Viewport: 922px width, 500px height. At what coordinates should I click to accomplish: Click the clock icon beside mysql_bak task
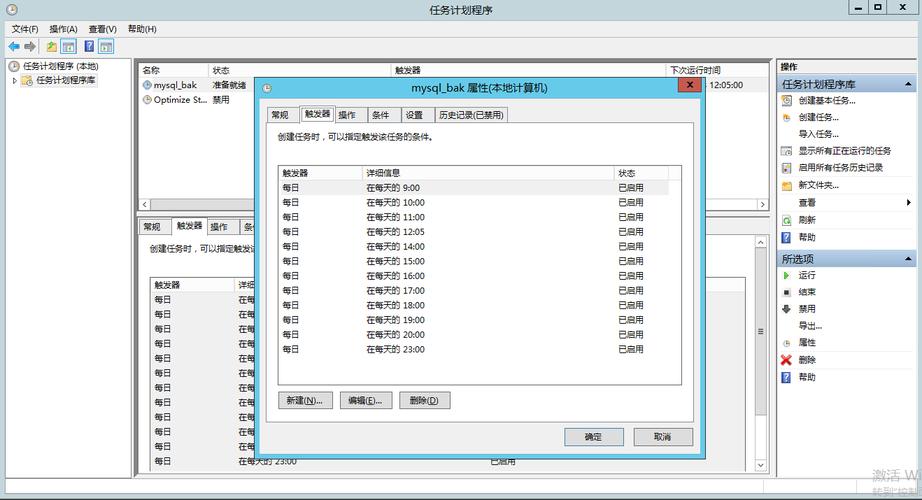pos(147,85)
